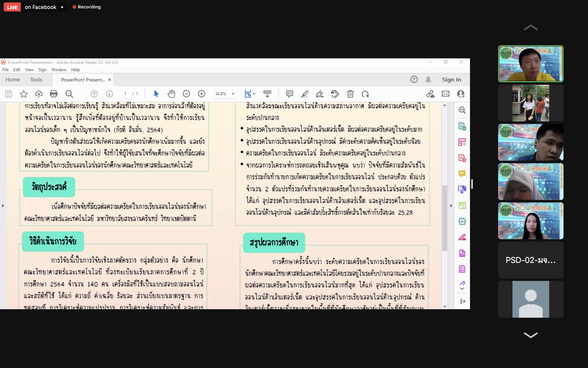588x368 pixels.
Task: Click the vertical scrollbar thumb
Action: 445,218
